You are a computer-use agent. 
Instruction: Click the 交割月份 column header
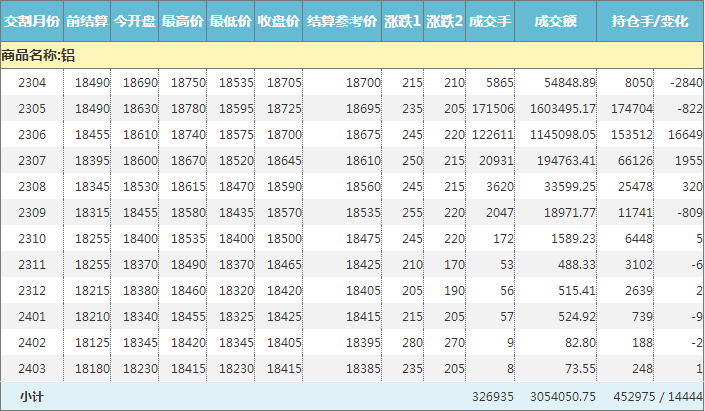32,21
